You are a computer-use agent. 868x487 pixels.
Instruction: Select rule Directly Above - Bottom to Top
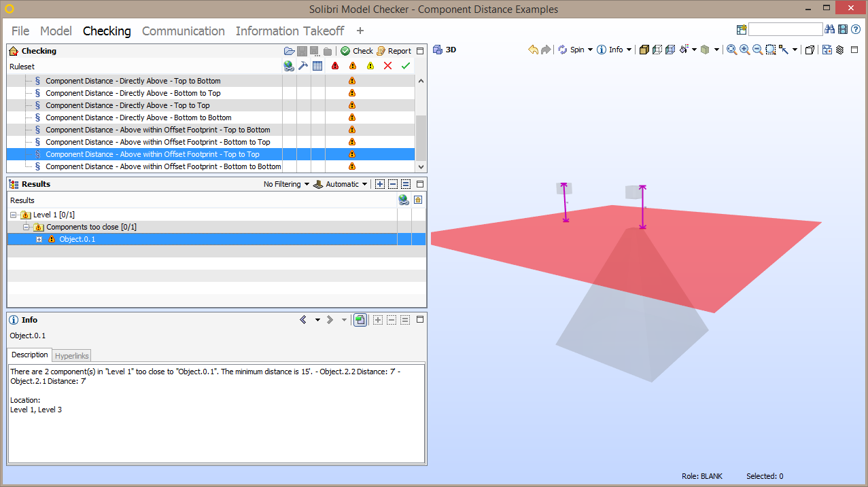click(x=133, y=93)
